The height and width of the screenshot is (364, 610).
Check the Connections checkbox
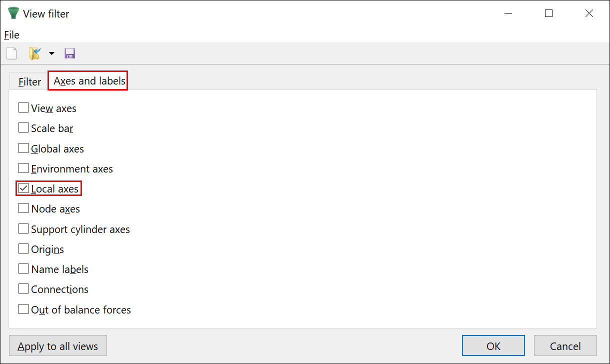(x=23, y=289)
